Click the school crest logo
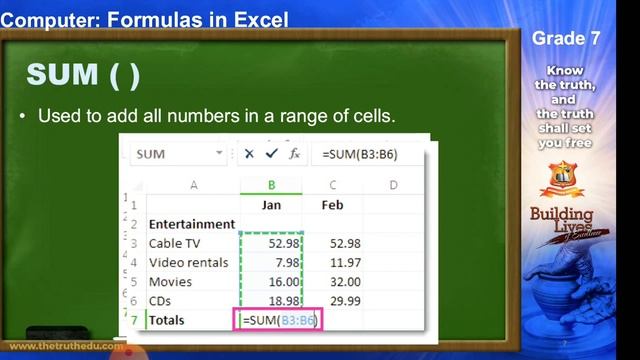The image size is (640, 360). click(x=562, y=178)
